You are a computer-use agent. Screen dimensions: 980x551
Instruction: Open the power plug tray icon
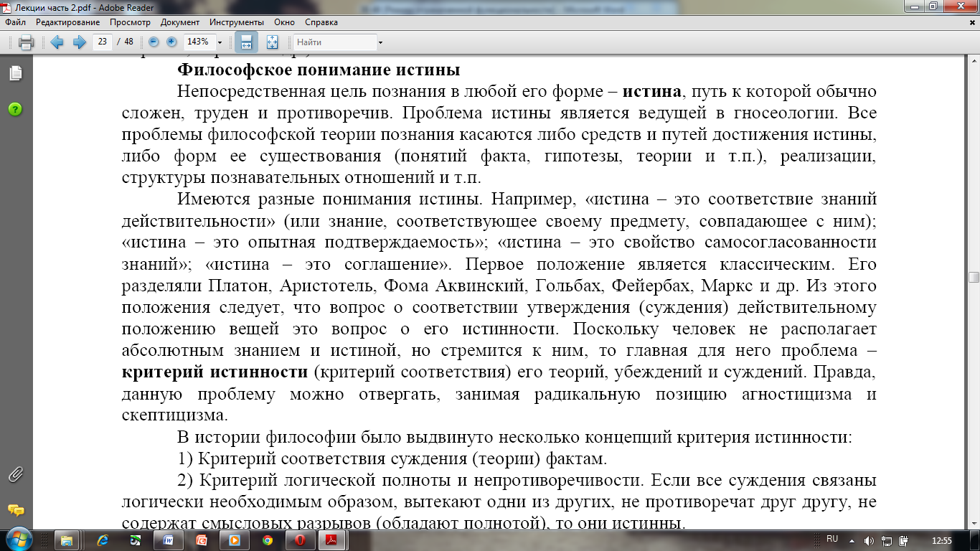click(904, 540)
